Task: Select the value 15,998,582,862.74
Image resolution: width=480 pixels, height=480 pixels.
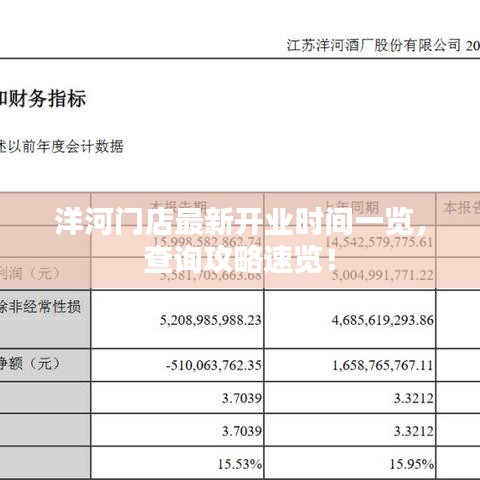Action: click(207, 242)
